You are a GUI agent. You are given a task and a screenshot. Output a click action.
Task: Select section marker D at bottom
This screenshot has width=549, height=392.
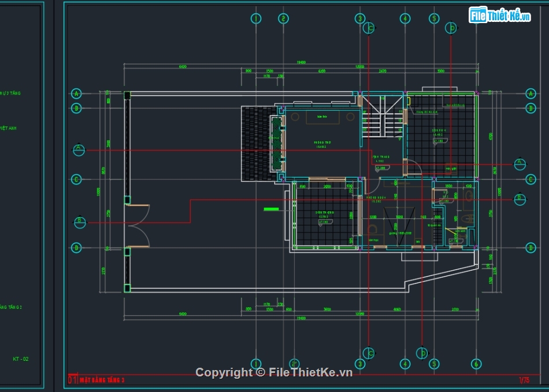[x=423, y=352]
